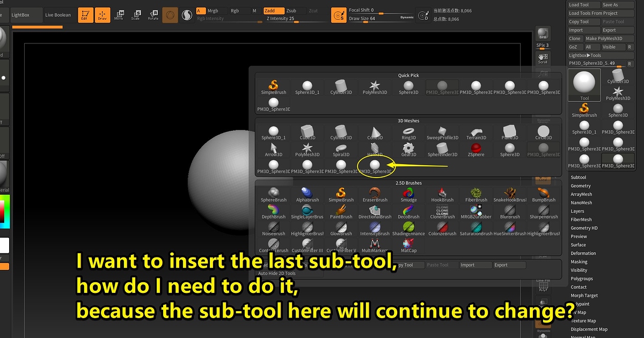Enable Rgb painting mode
The width and height of the screenshot is (644, 338).
click(x=235, y=11)
